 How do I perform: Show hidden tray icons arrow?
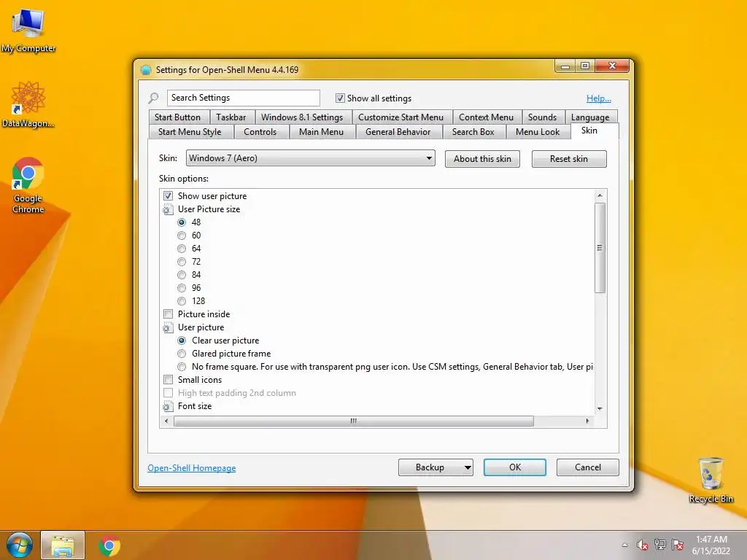coord(624,545)
